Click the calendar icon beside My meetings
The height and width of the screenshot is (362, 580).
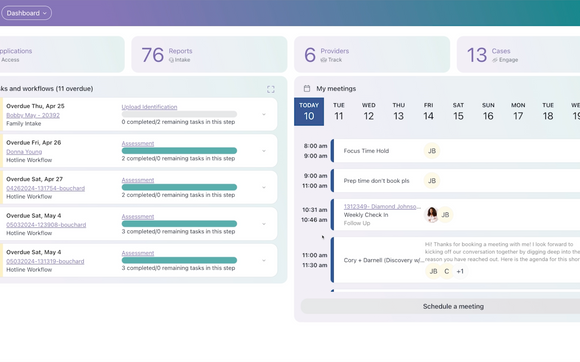click(307, 88)
